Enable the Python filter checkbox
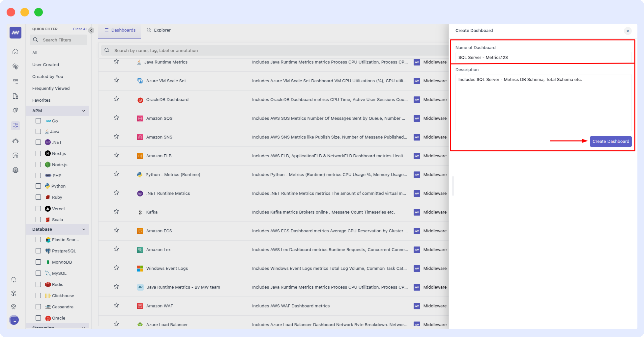 pos(38,186)
